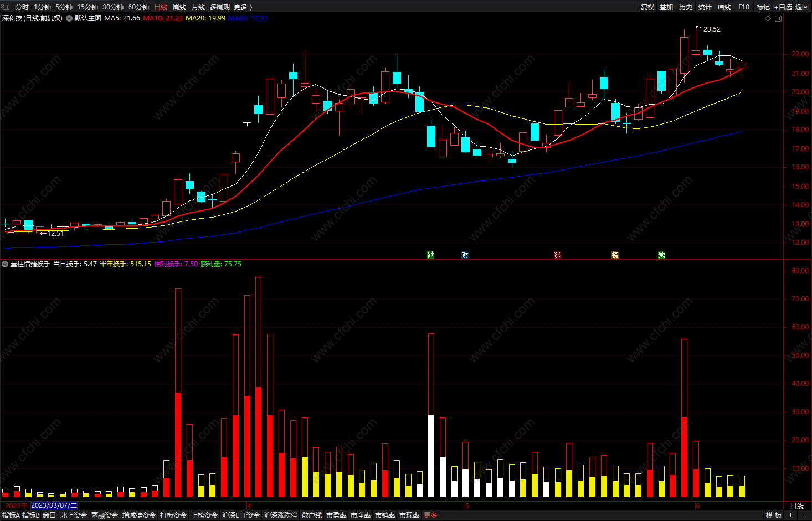Click the minus zoom button at bottom right
Image resolution: width=812 pixels, height=521 pixels.
pos(804,515)
